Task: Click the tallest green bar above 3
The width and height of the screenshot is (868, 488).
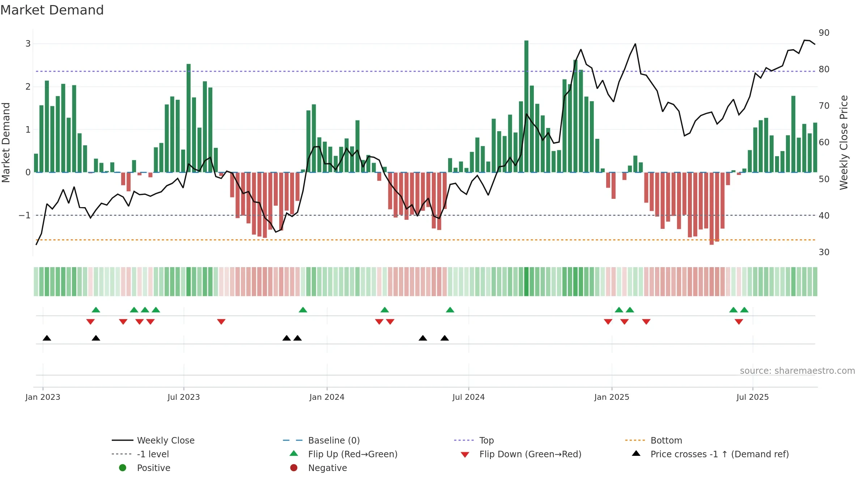Action: (x=526, y=106)
